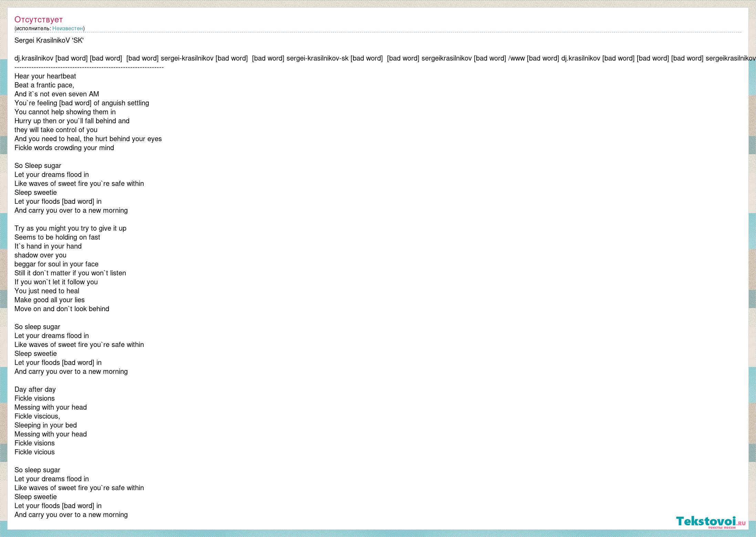Click the line 'they will take control of you'
Viewport: 756px width, 537px height.
coord(56,130)
